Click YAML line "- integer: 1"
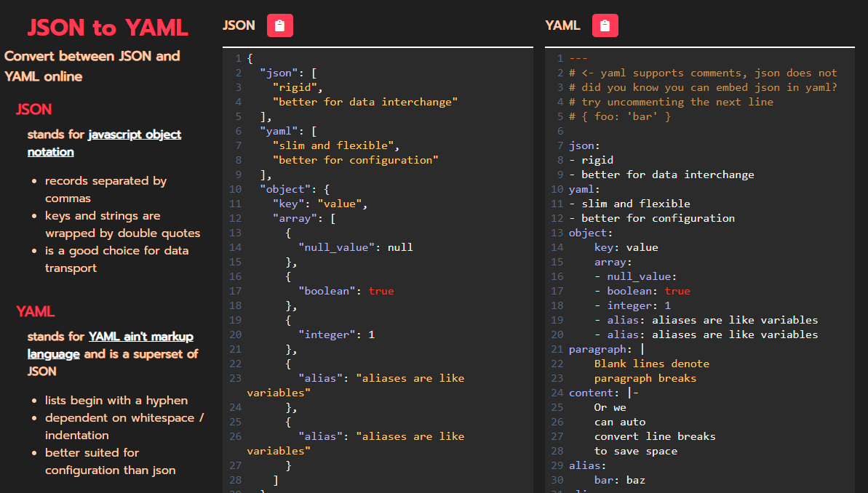 coord(633,305)
